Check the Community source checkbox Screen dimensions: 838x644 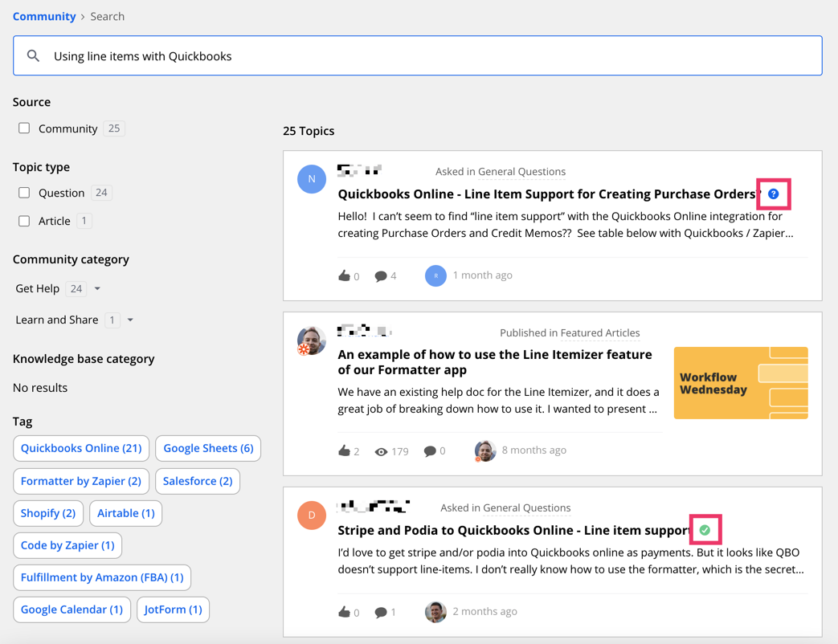[24, 128]
